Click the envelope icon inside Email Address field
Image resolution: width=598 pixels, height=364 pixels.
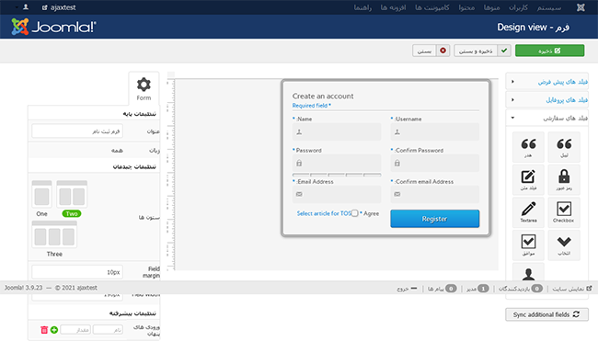point(299,194)
